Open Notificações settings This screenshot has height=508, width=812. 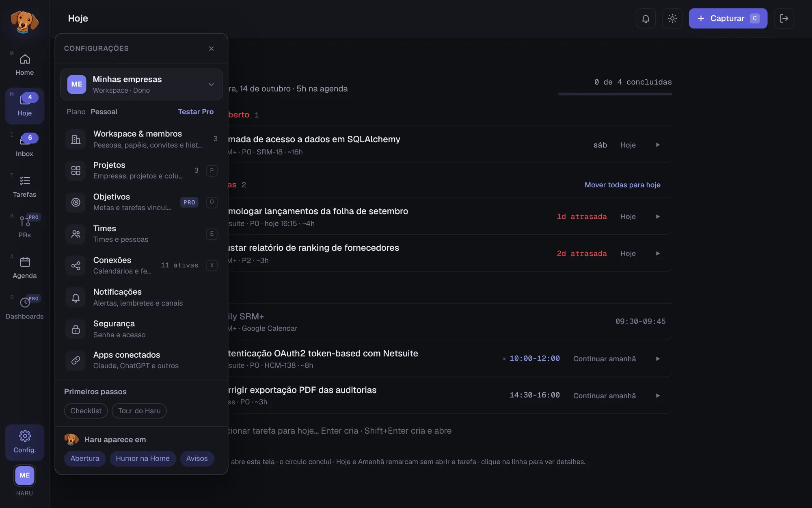141,297
